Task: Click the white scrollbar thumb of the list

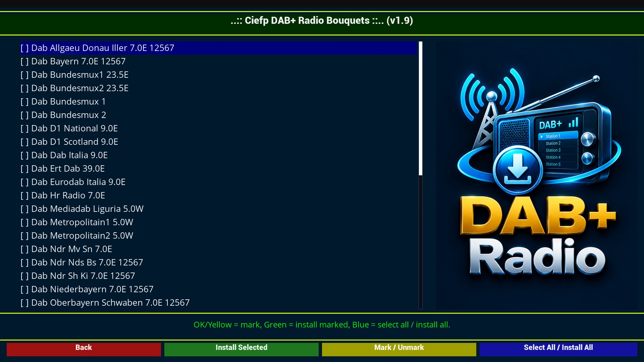Action: 421,108
